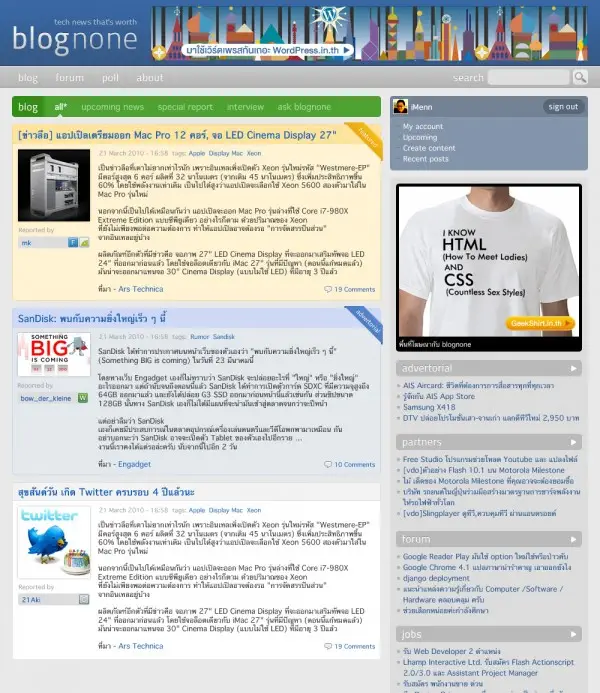Switch to the interview tab
This screenshot has width=600, height=693.
245,107
